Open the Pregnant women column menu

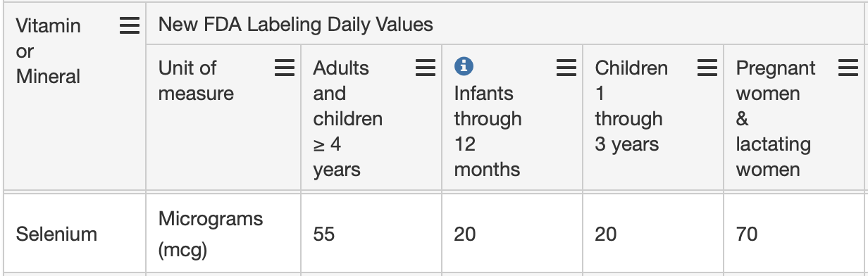pyautogui.click(x=848, y=68)
